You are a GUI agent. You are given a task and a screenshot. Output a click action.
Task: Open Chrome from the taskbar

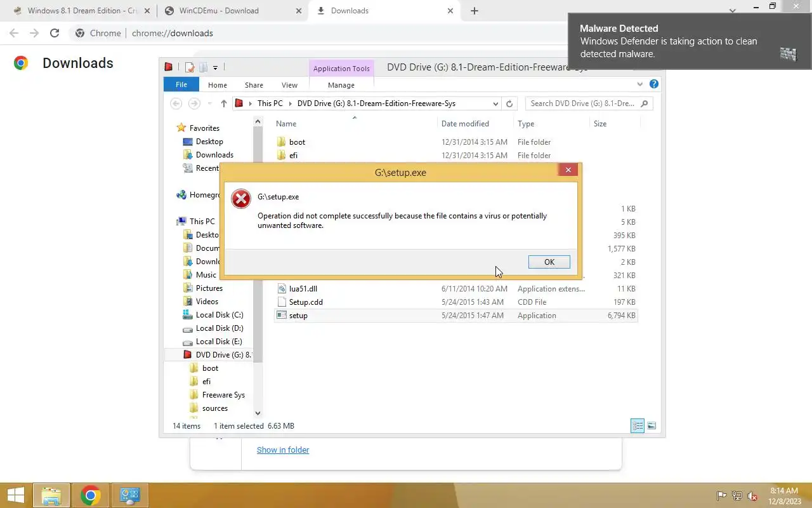tap(91, 495)
